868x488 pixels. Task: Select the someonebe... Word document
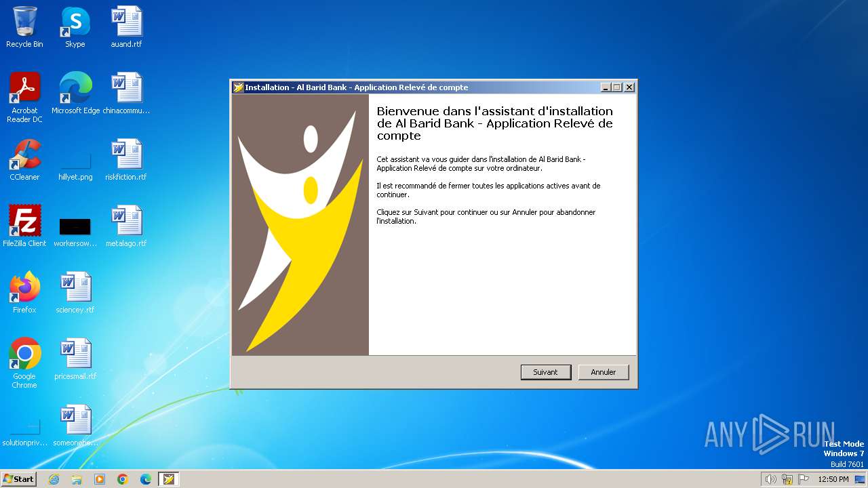pyautogui.click(x=75, y=425)
